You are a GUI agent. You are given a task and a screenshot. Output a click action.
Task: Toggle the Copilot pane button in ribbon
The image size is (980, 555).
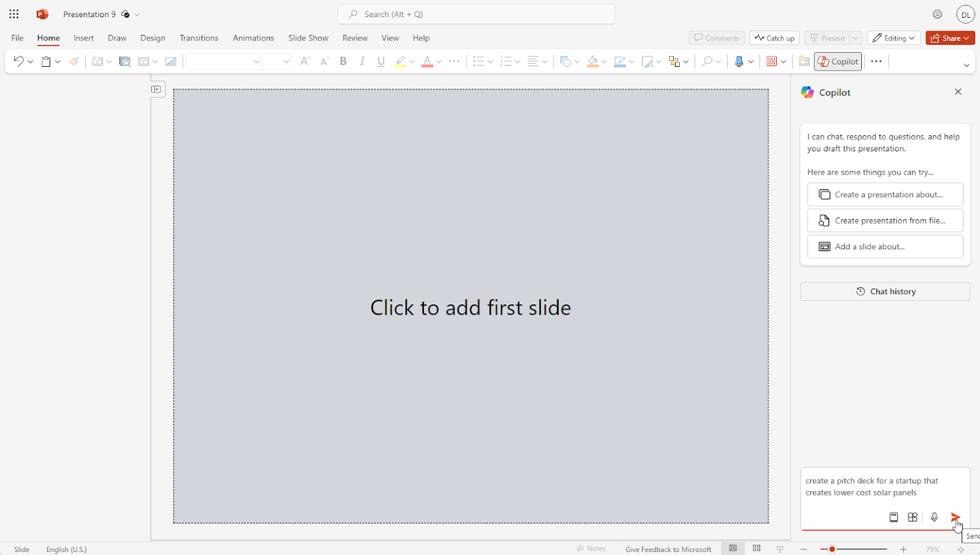[x=838, y=61]
